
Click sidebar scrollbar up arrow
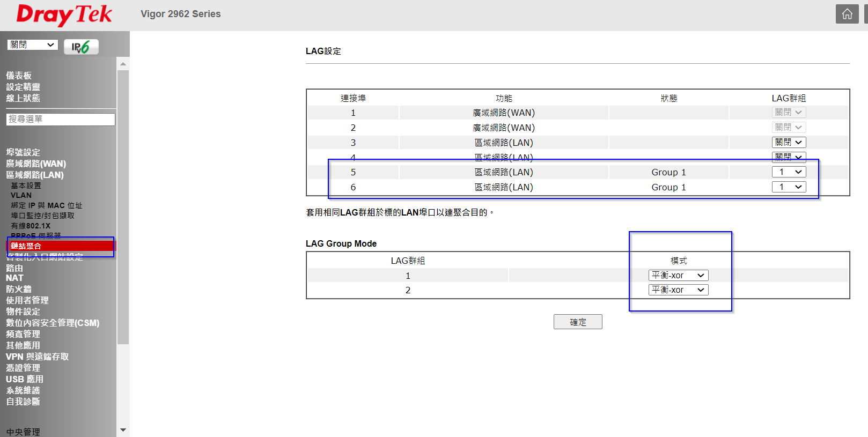123,64
